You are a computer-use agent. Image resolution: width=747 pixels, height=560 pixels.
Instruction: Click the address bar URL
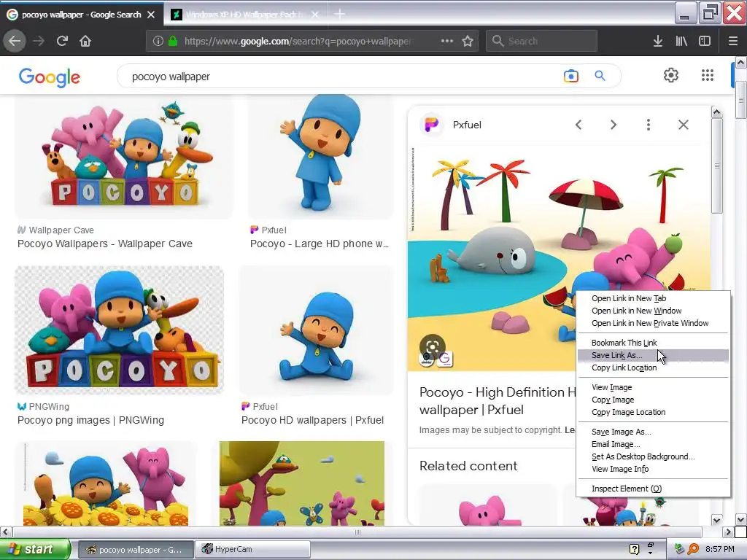298,41
